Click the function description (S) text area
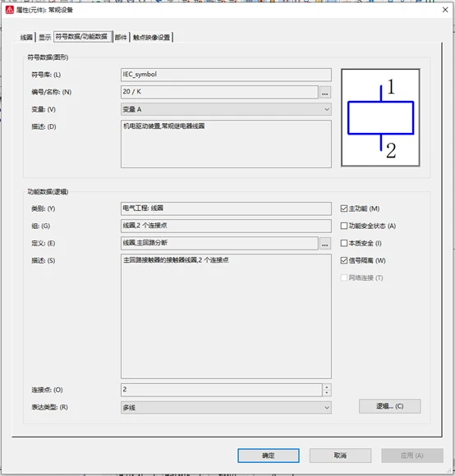 click(226, 316)
